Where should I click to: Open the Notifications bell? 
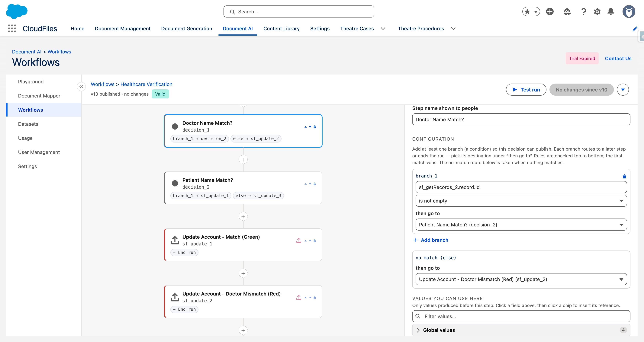(x=611, y=11)
